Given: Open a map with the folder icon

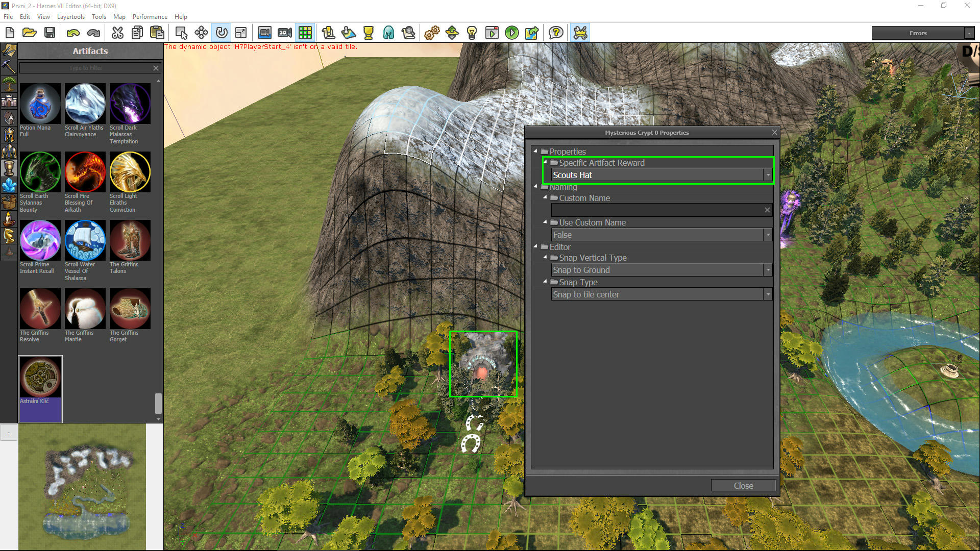Looking at the screenshot, I should point(30,33).
